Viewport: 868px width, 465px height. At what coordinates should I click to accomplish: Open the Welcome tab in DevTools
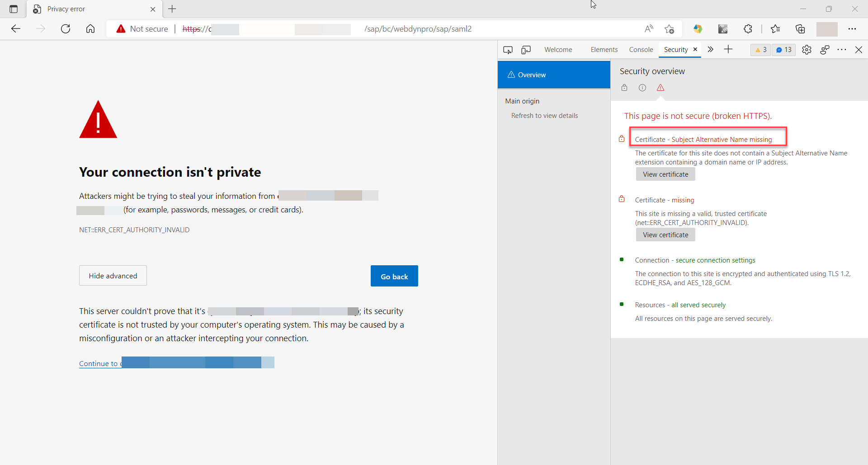pyautogui.click(x=558, y=50)
